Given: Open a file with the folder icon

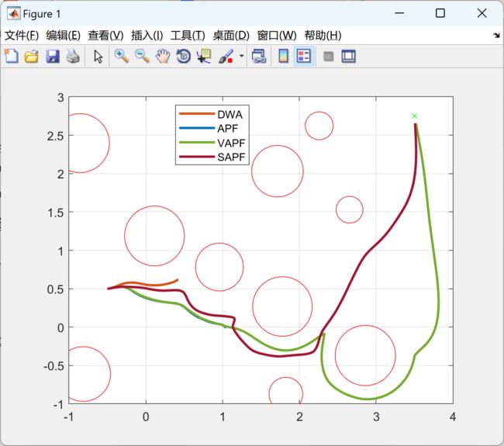Looking at the screenshot, I should (32, 57).
